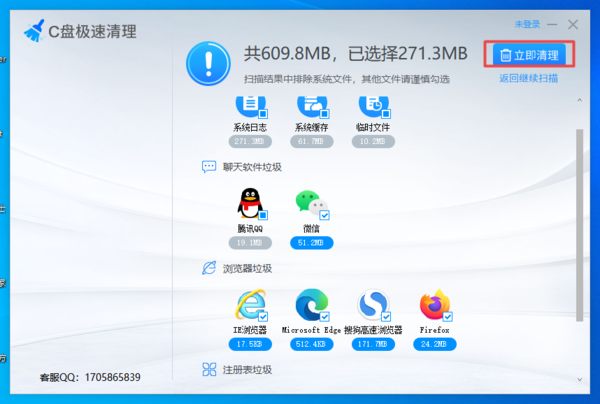Screen dimensions: 600x404
Task: Click the 聊天软件垃圾 section heading
Action: click(x=252, y=167)
